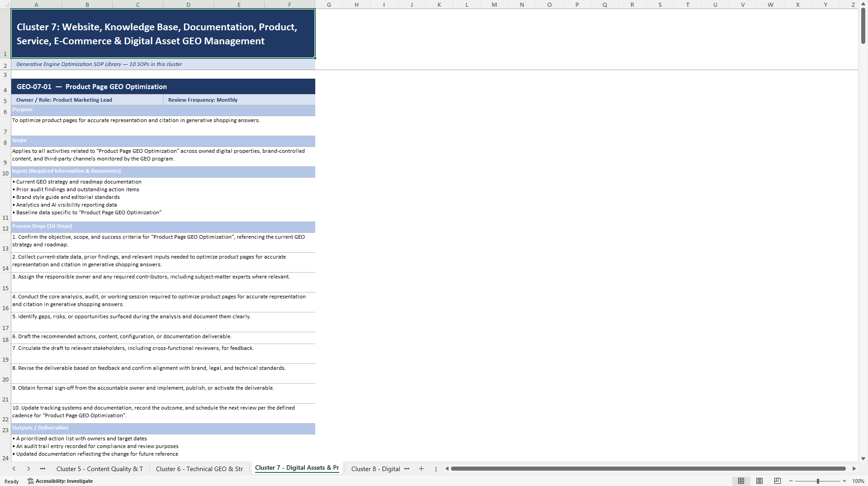The image size is (868, 486).
Task: Click vertical scrollbar up arrow
Action: (x=863, y=4)
